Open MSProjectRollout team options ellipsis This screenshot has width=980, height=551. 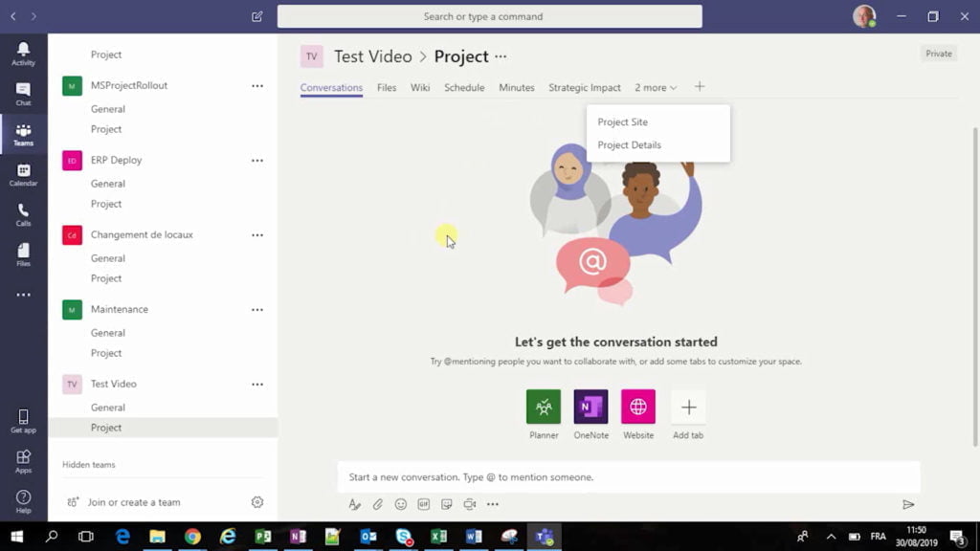pos(256,85)
